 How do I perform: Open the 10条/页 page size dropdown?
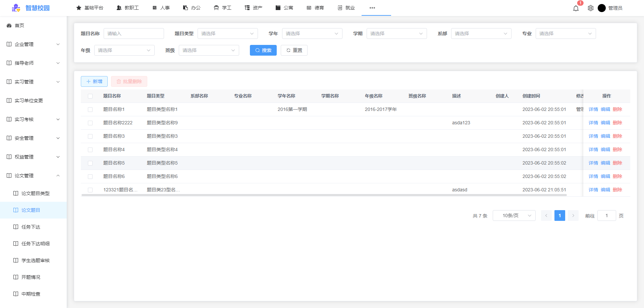point(514,215)
